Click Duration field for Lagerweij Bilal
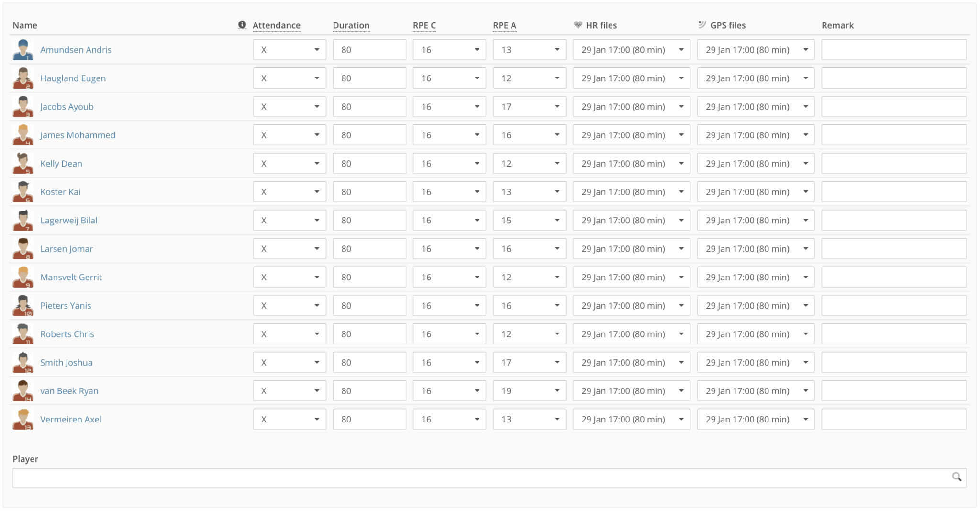Image resolution: width=980 pixels, height=511 pixels. [x=369, y=221]
